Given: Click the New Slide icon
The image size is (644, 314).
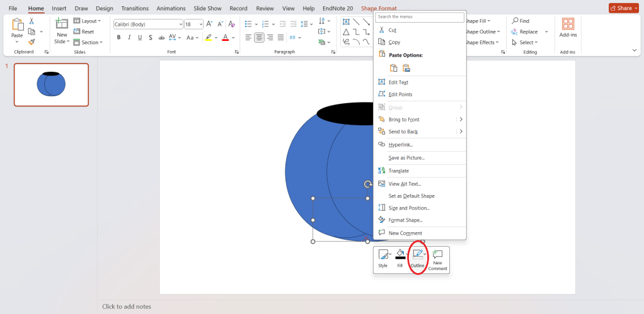Looking at the screenshot, I should click(61, 24).
